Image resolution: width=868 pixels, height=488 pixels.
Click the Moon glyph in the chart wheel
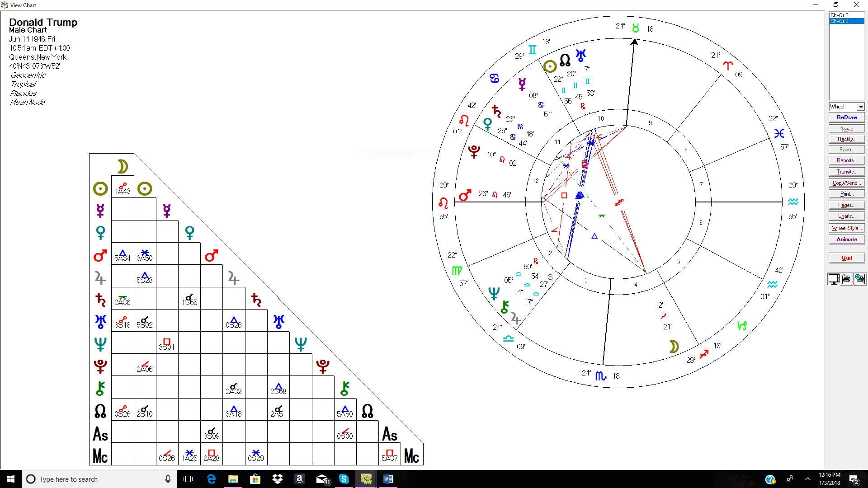tap(674, 347)
